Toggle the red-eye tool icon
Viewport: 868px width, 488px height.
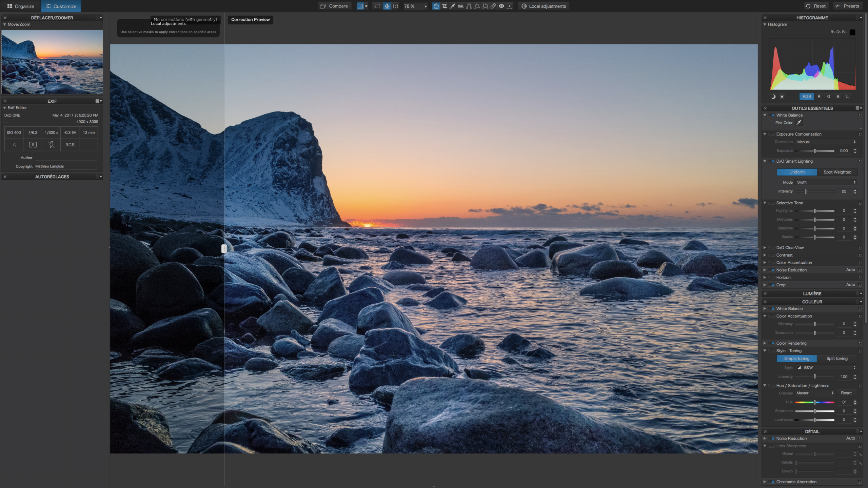click(501, 6)
